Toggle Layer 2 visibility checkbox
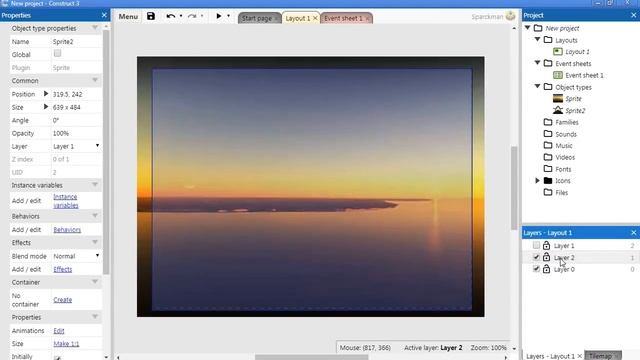Image resolution: width=640 pixels, height=360 pixels. (x=536, y=257)
